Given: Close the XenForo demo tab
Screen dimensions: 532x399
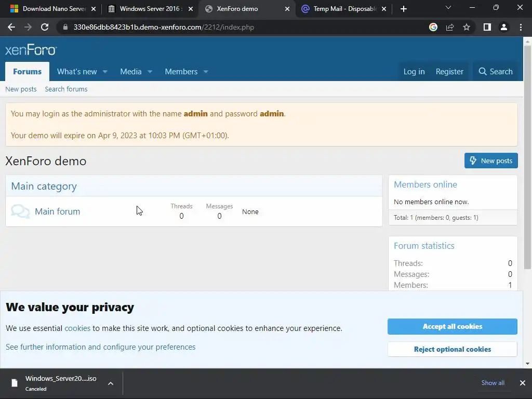Looking at the screenshot, I should click(287, 9).
